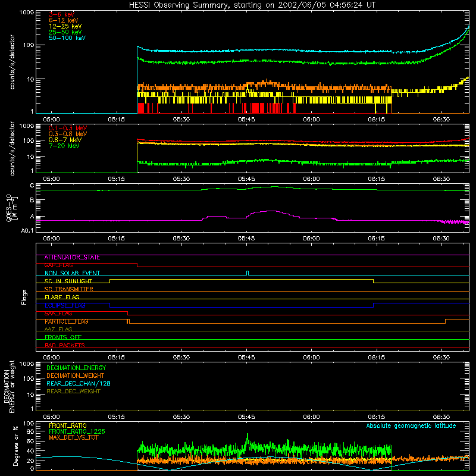Pick the cyan 50-100 keV legend label

coord(67,38)
